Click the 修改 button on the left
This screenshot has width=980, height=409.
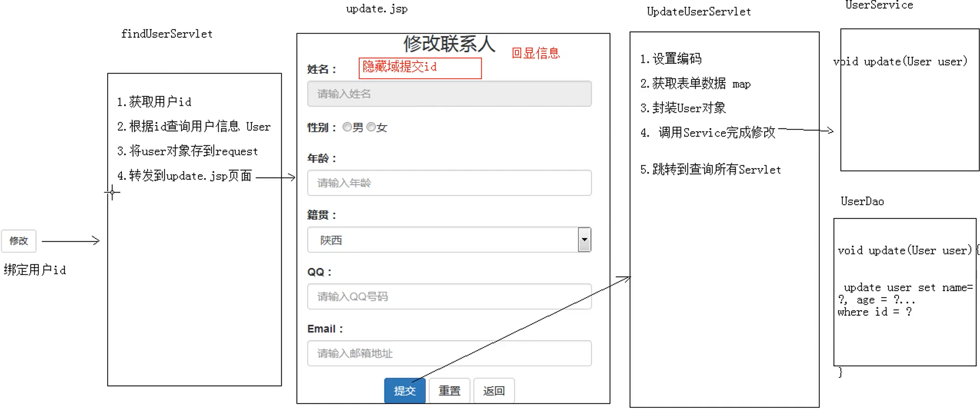pos(19,241)
